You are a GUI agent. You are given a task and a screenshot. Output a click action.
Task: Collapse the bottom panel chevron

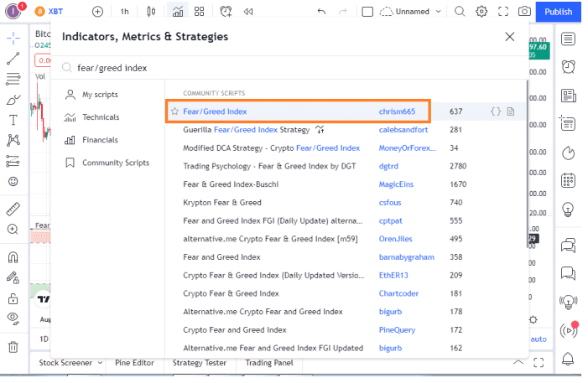pos(518,363)
